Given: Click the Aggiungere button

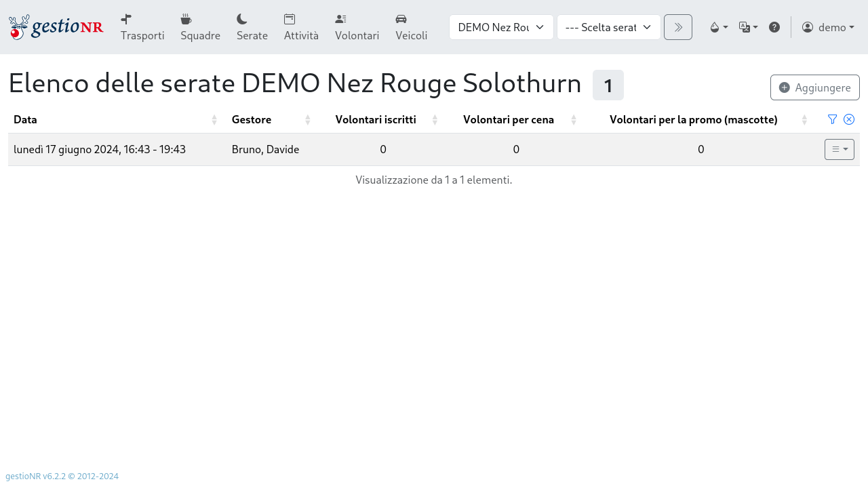Looking at the screenshot, I should (x=814, y=87).
